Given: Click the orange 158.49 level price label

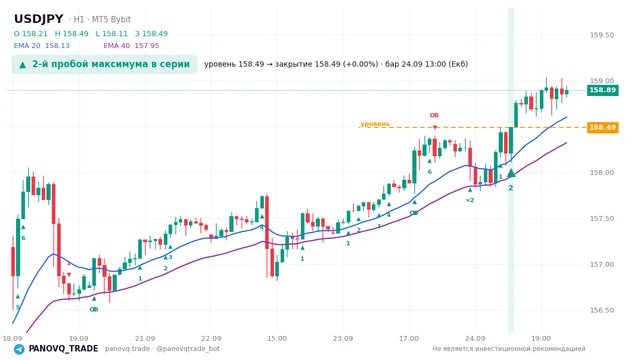Looking at the screenshot, I should 602,127.
